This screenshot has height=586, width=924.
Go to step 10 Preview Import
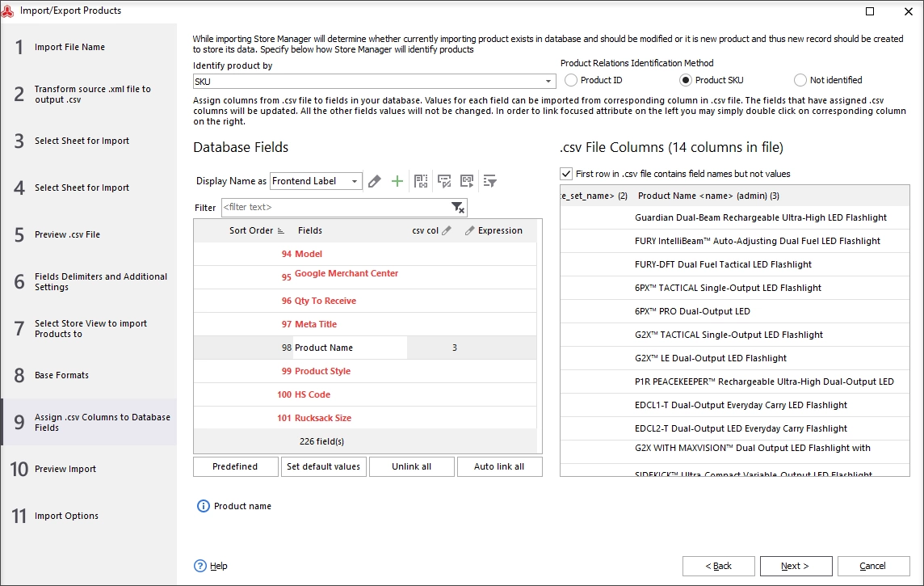(88, 469)
